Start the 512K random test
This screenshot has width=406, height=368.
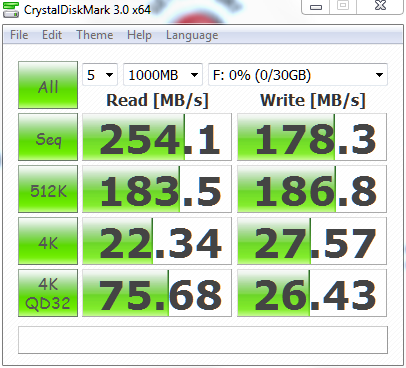tap(48, 189)
